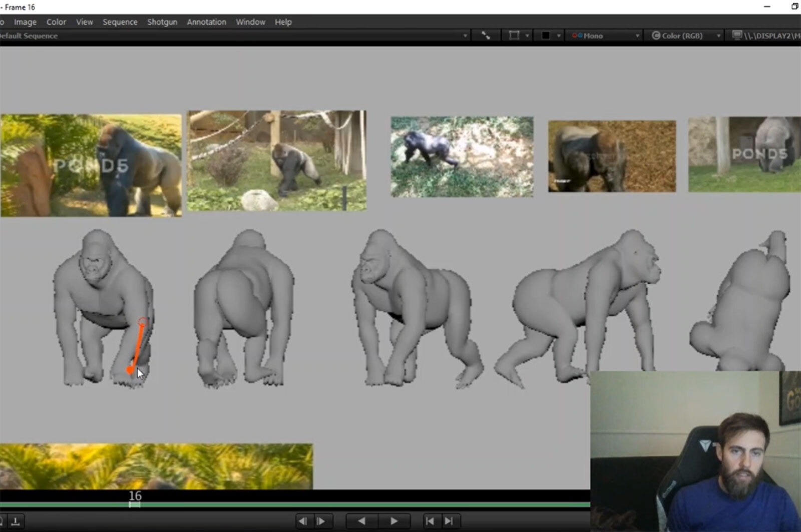This screenshot has height=532, width=801.
Task: Play the sequence backwards
Action: pos(361,521)
